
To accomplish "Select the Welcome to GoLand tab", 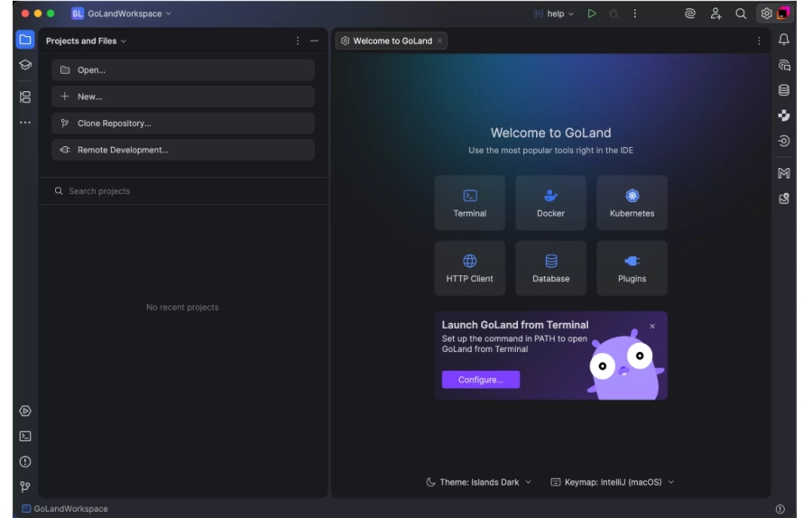I will (x=392, y=41).
